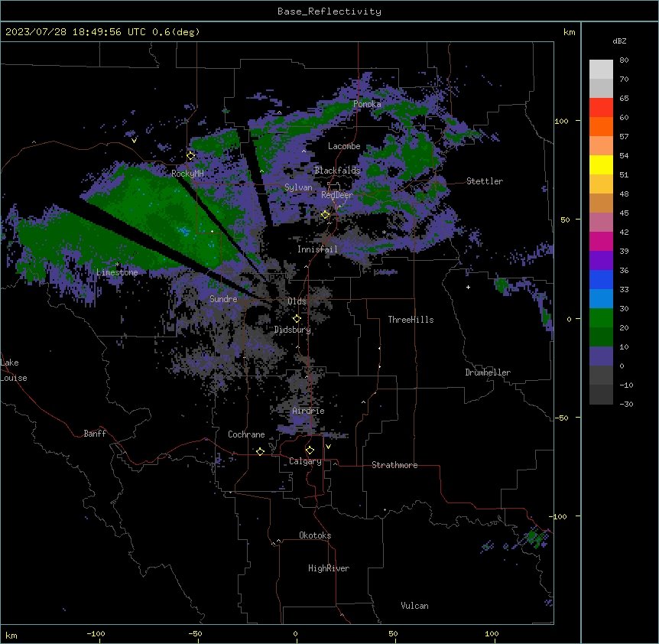Click the Base_Reflectivity title
Screen dimensions: 659x644
tap(329, 11)
